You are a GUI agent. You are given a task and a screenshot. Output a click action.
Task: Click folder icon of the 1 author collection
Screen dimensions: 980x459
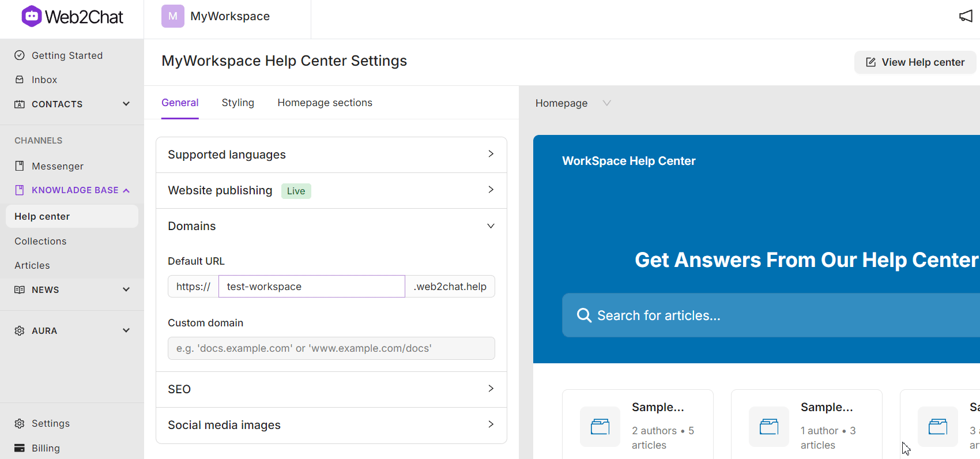click(769, 427)
